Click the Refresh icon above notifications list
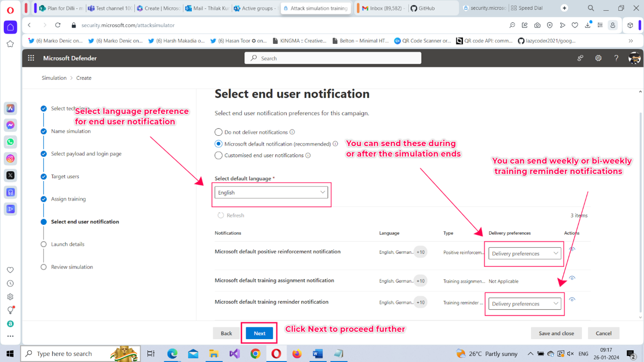Image resolution: width=644 pixels, height=362 pixels. (221, 216)
